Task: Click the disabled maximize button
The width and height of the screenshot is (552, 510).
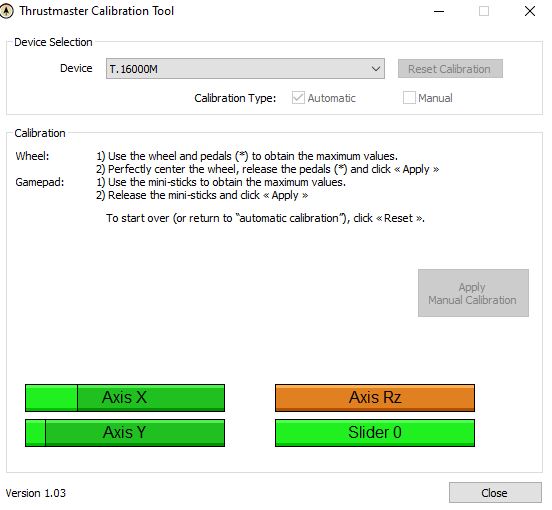Action: coord(484,11)
